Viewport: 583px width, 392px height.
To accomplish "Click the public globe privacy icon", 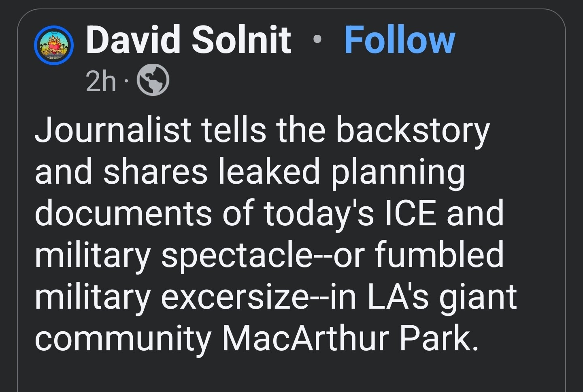I will point(153,81).
